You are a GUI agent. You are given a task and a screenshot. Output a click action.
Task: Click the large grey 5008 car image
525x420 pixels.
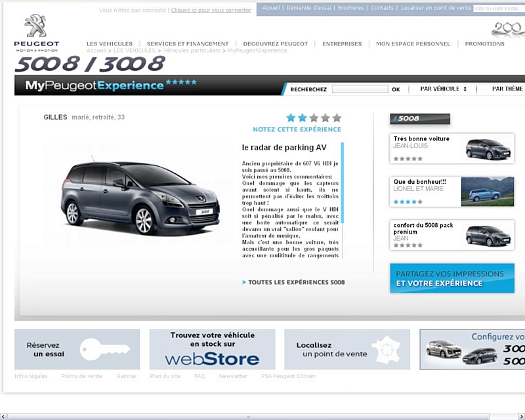pyautogui.click(x=140, y=197)
